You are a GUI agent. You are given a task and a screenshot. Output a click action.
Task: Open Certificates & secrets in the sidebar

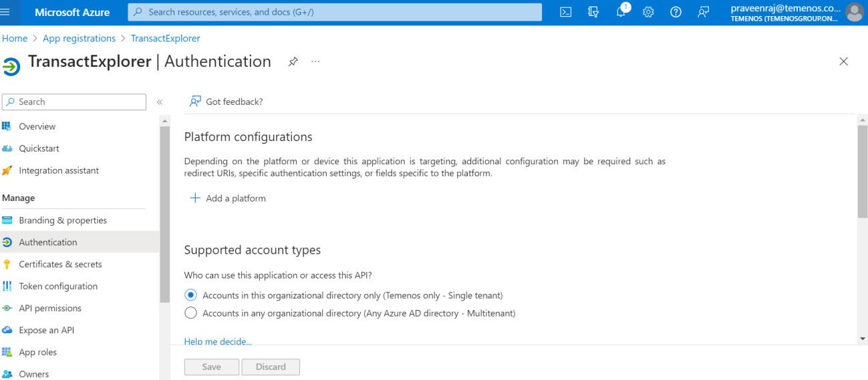pyautogui.click(x=60, y=264)
